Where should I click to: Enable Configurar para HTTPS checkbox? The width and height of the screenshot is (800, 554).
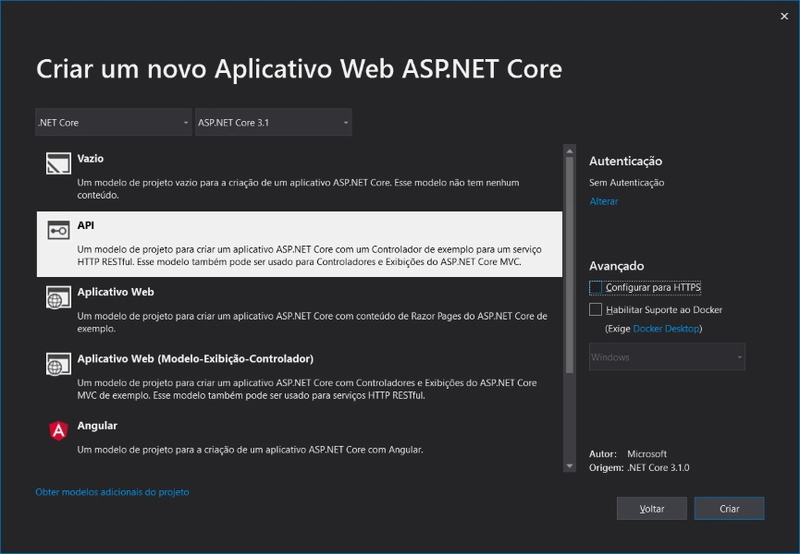point(596,288)
